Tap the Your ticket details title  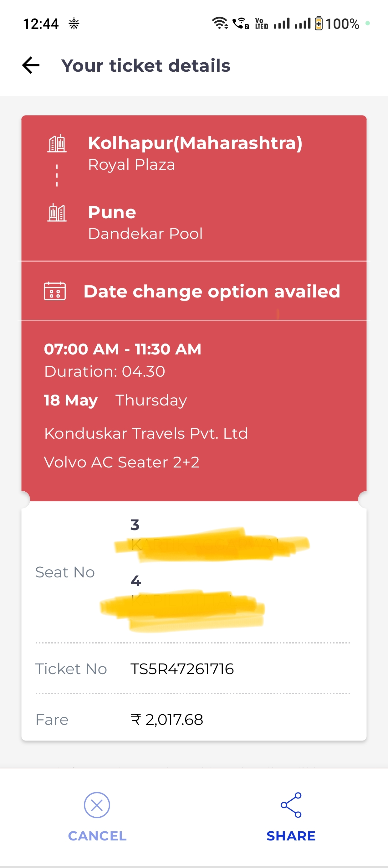coord(145,65)
